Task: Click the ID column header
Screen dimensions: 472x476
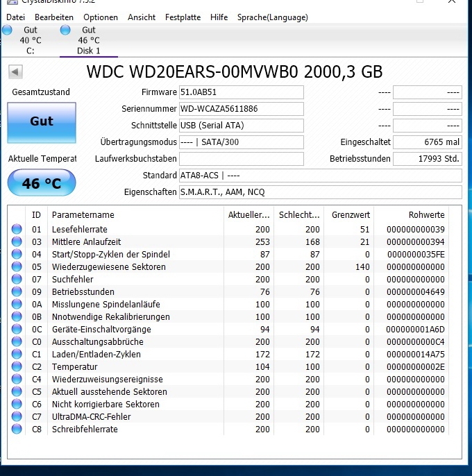Action: point(37,215)
